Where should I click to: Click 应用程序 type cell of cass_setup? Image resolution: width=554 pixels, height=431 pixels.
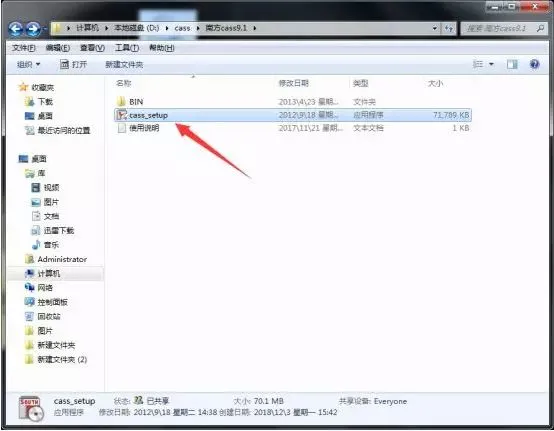click(x=368, y=115)
